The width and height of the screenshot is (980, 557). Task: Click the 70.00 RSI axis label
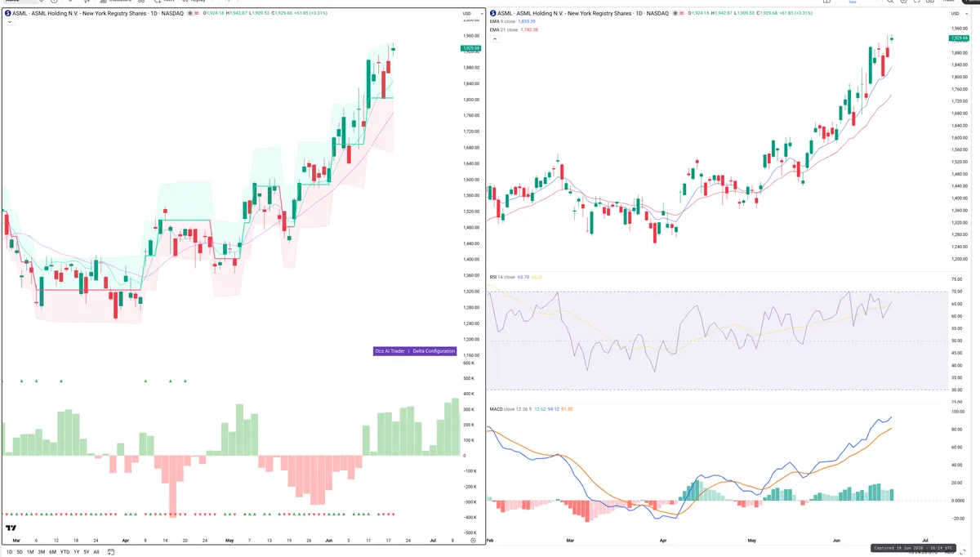955,292
